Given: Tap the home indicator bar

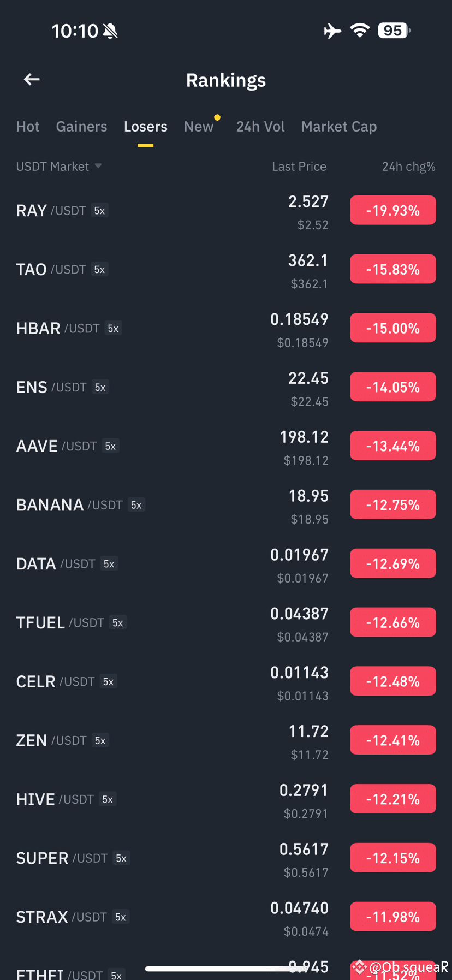Looking at the screenshot, I should pos(226,969).
